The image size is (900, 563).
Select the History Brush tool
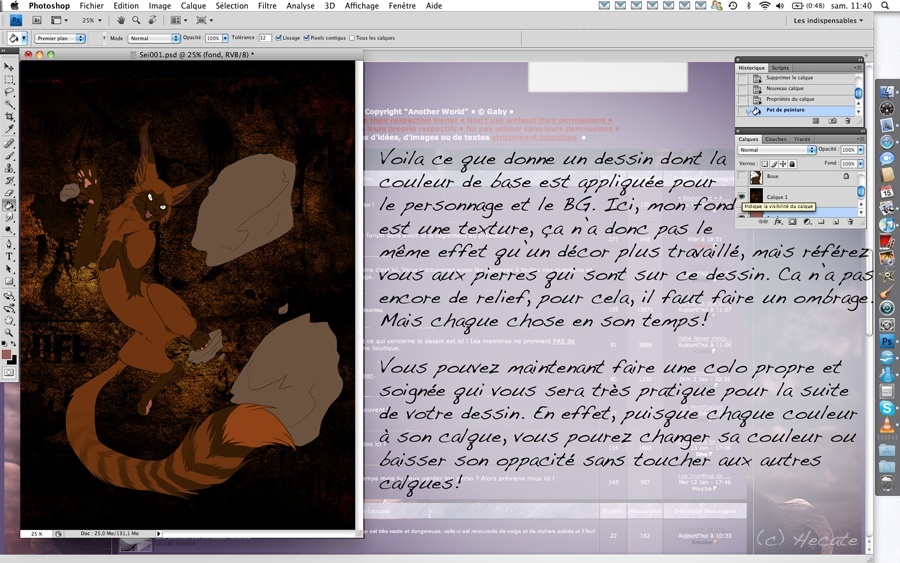(x=9, y=180)
